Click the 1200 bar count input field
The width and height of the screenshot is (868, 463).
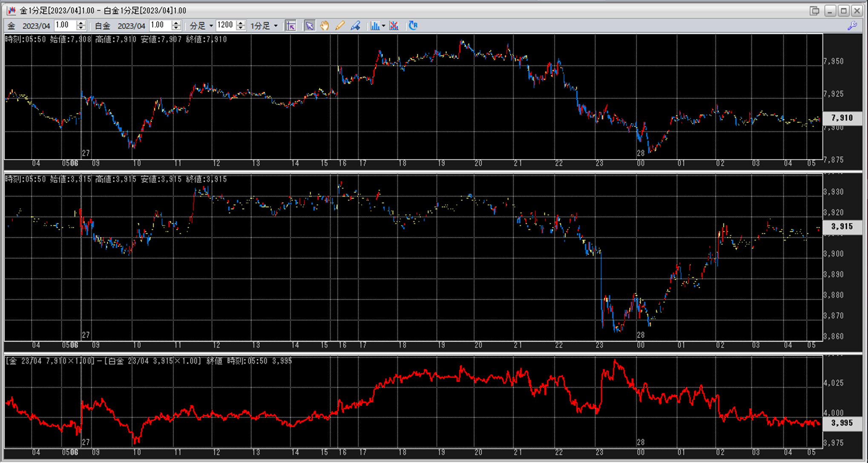coord(225,26)
